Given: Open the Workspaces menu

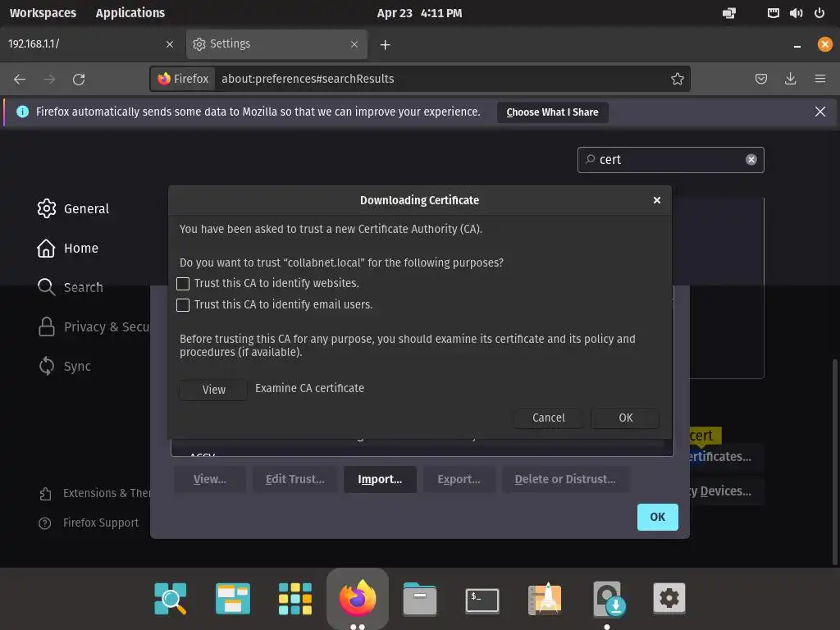Looking at the screenshot, I should point(43,13).
